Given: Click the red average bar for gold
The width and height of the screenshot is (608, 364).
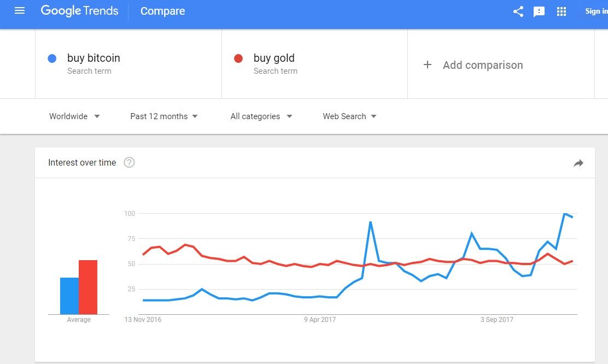Looking at the screenshot, I should point(88,287).
